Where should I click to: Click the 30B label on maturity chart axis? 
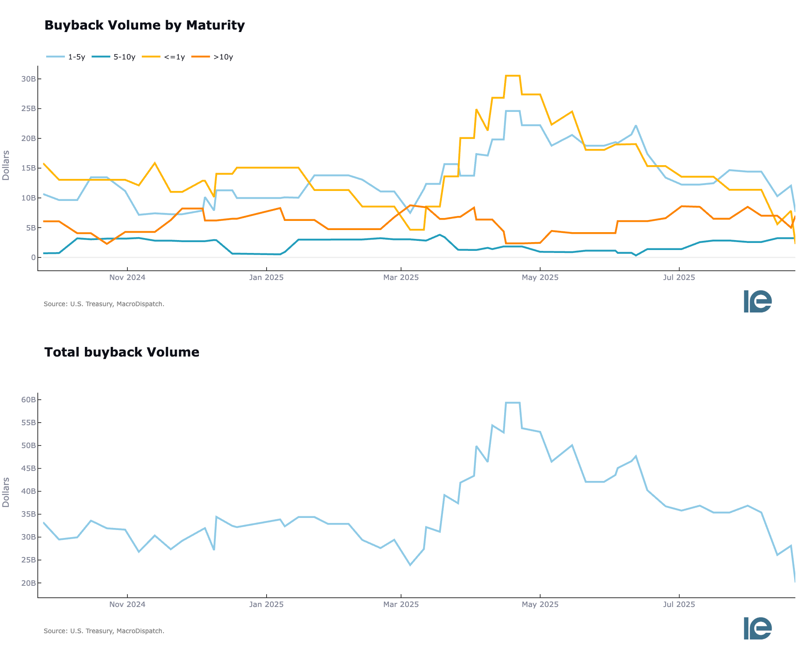(x=28, y=79)
